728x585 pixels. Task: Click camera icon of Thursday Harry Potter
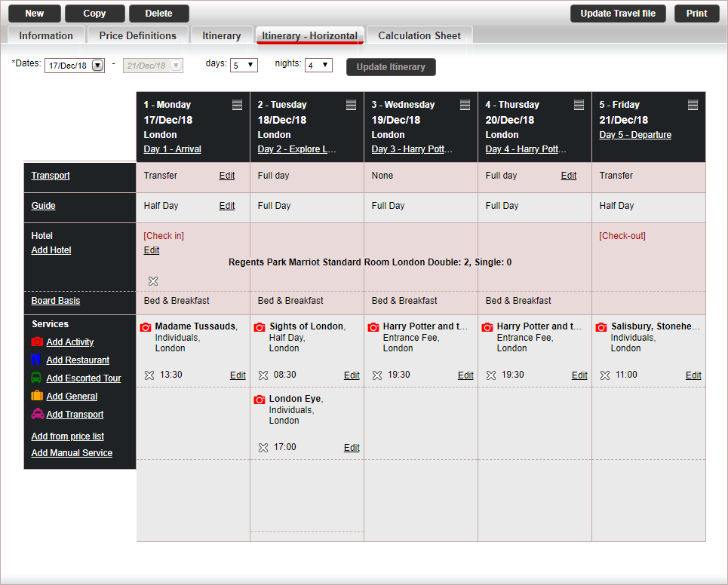[487, 327]
